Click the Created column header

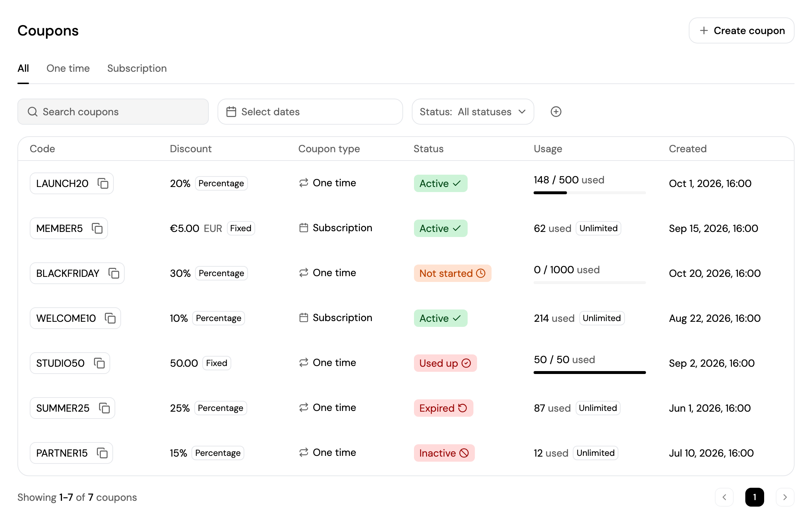(x=688, y=149)
